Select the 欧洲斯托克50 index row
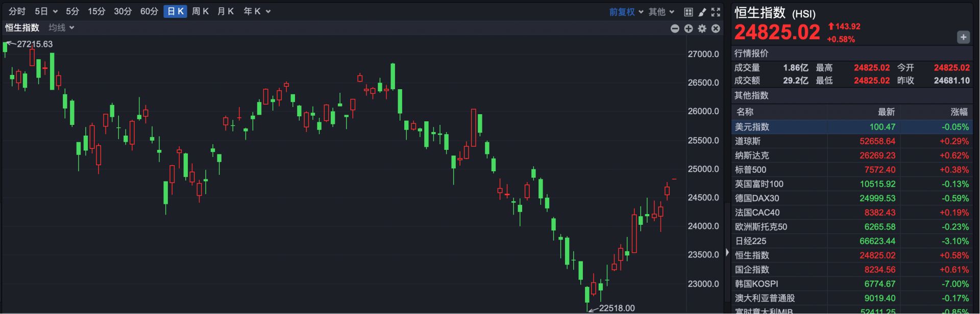Screen dimensions: 980x314 852,227
